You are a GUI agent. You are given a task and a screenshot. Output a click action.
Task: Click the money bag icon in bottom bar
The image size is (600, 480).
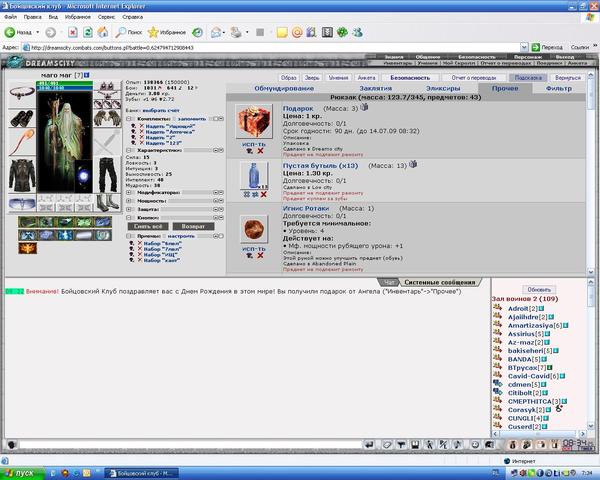point(512,444)
